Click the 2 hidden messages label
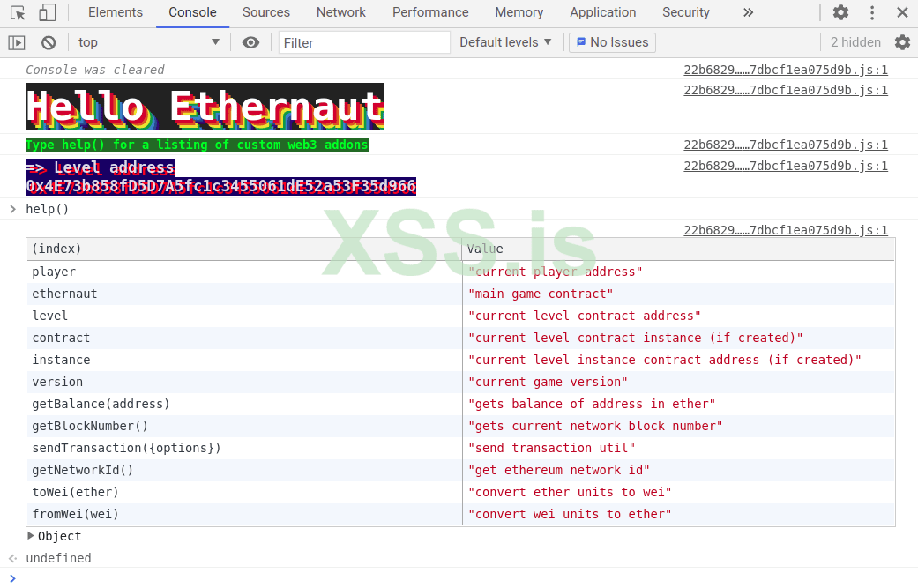This screenshot has height=588, width=918. point(855,42)
